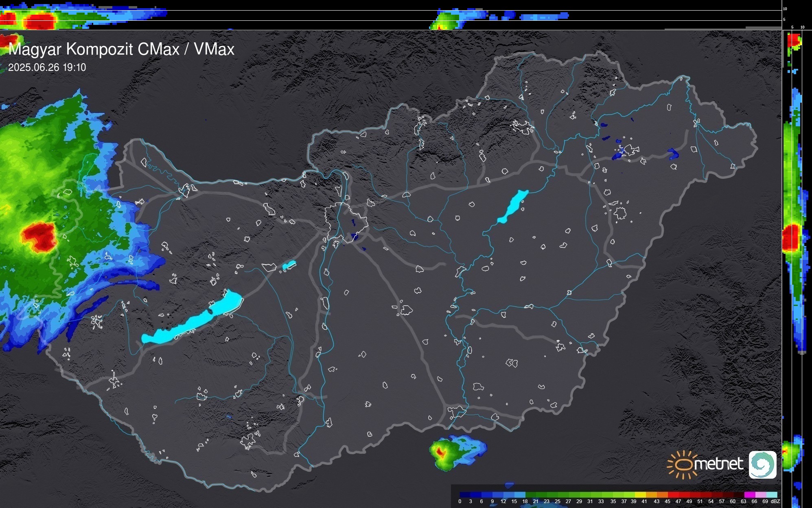Select the magenta 63 dBZ legend swatch
The width and height of the screenshot is (812, 508).
point(749,495)
